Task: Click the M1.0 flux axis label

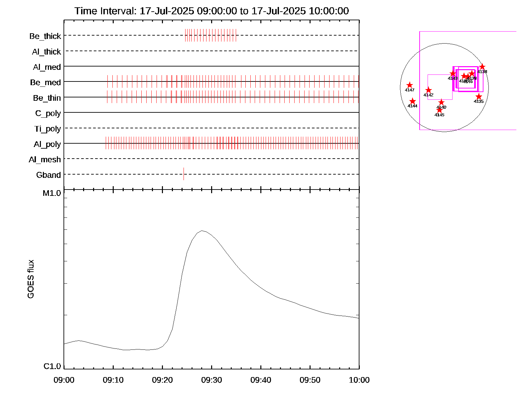Action: [x=52, y=193]
